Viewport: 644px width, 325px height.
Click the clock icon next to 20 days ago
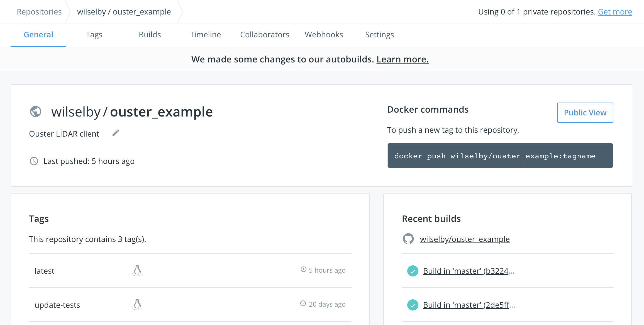(303, 304)
